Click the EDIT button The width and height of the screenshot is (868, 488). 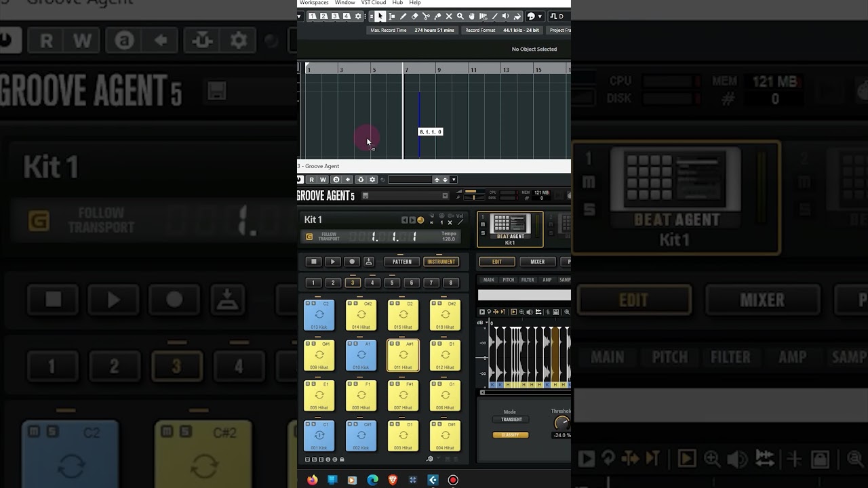[497, 262]
